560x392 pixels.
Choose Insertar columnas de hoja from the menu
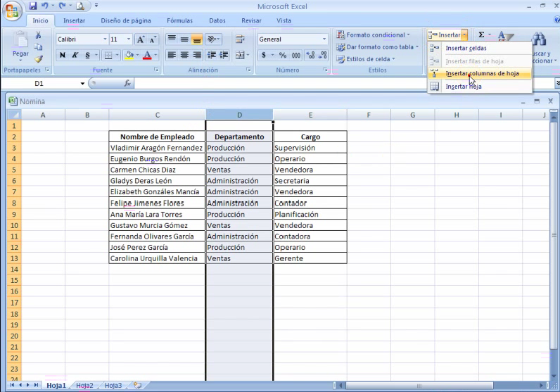[482, 73]
